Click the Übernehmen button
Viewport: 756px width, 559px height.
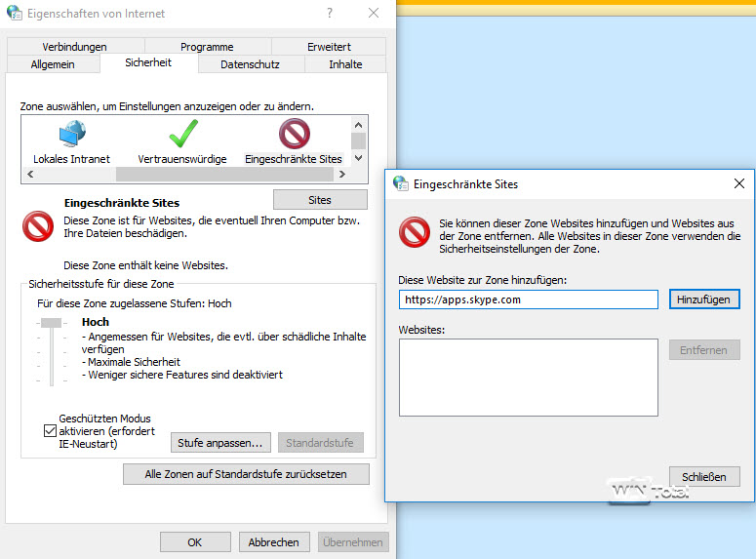pyautogui.click(x=353, y=542)
